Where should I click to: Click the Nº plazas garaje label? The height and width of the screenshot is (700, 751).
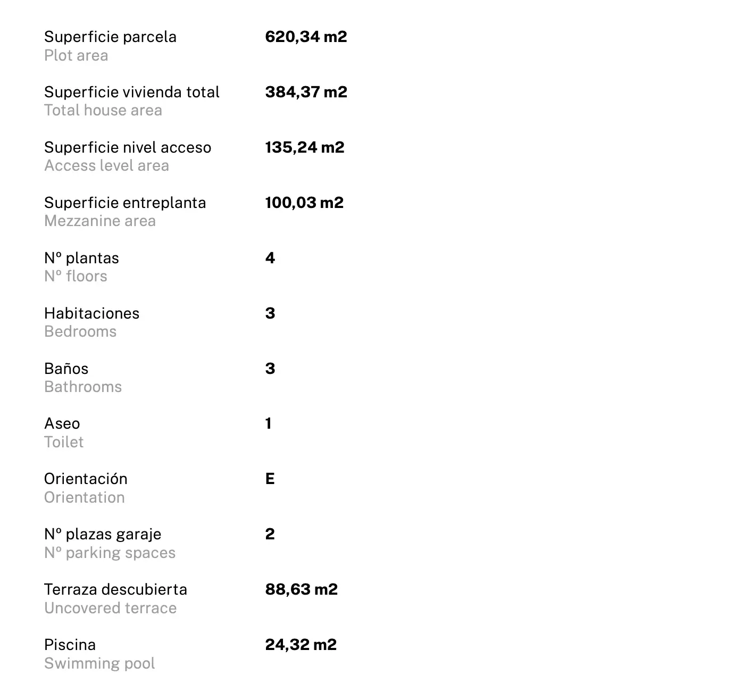tap(103, 535)
